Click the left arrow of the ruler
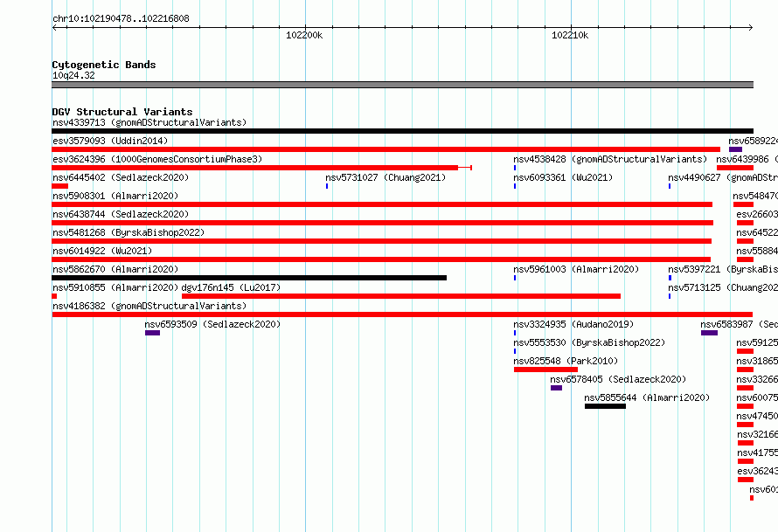The image size is (778, 532). [x=54, y=28]
